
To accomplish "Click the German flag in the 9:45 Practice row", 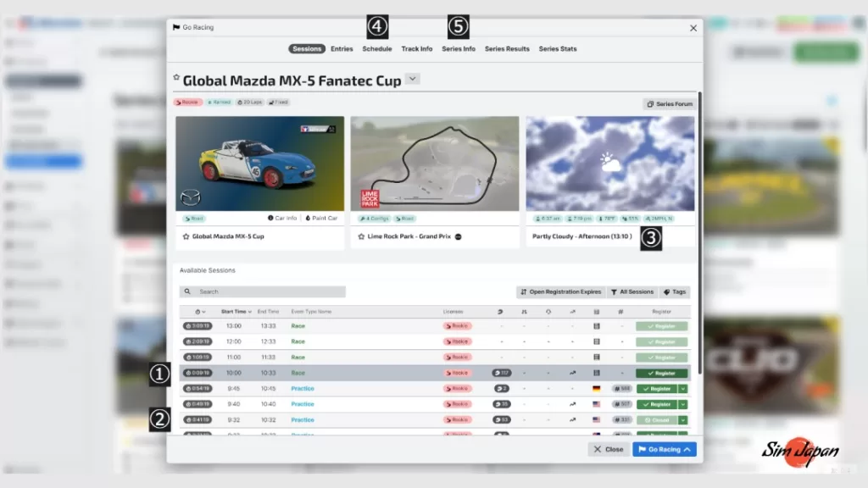I will 597,389.
